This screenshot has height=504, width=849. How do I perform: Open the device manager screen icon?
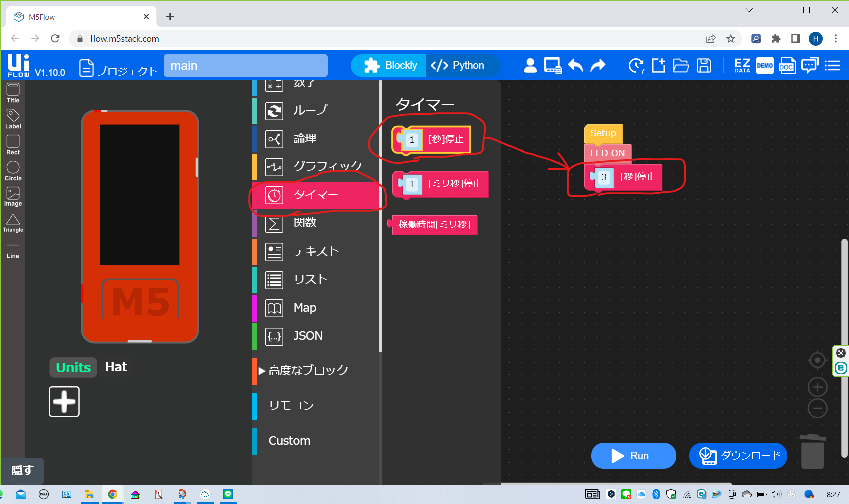553,66
